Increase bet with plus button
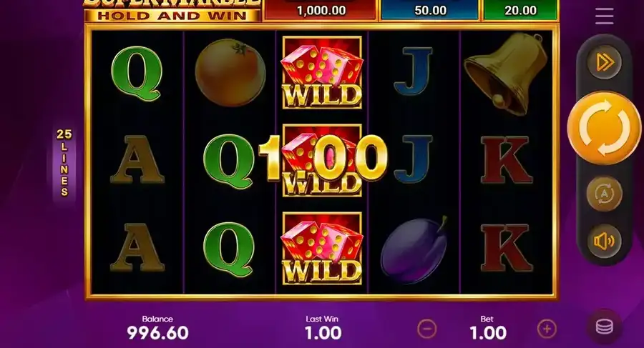The width and height of the screenshot is (644, 348). pyautogui.click(x=547, y=329)
